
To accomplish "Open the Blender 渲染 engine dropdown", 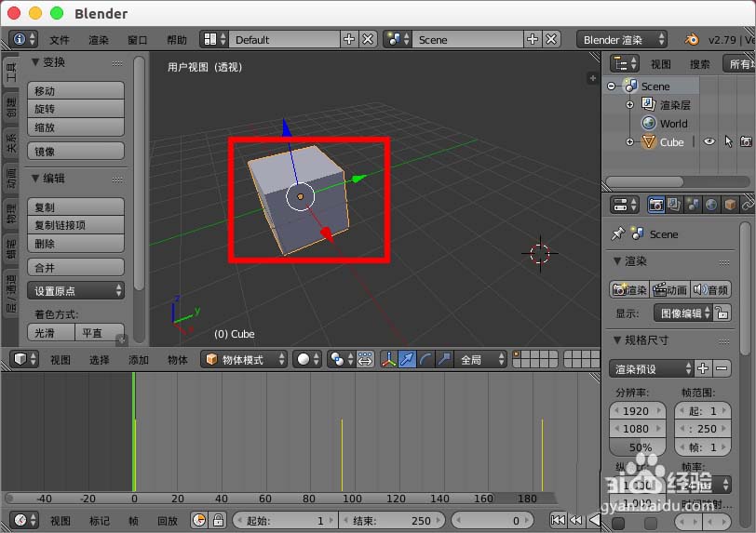I will [x=623, y=39].
